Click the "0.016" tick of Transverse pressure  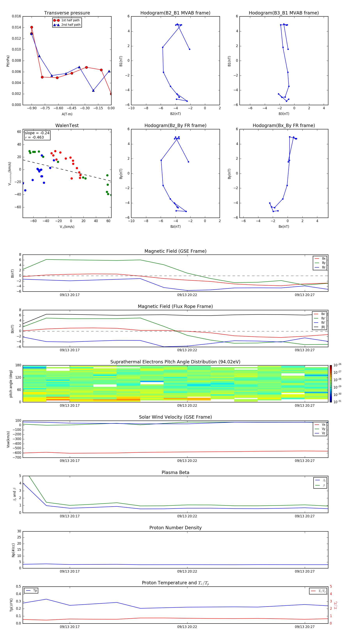17,16
